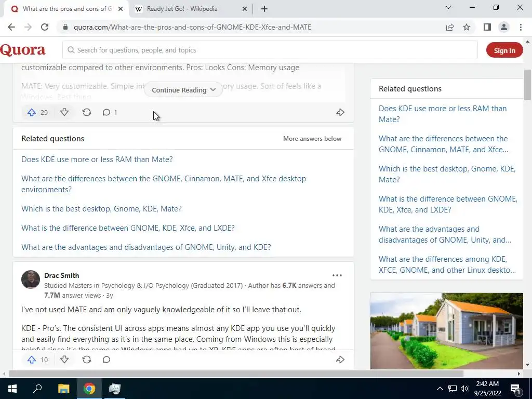Open notification center in taskbar
Viewport: 532px width, 399px height.
tap(515, 389)
